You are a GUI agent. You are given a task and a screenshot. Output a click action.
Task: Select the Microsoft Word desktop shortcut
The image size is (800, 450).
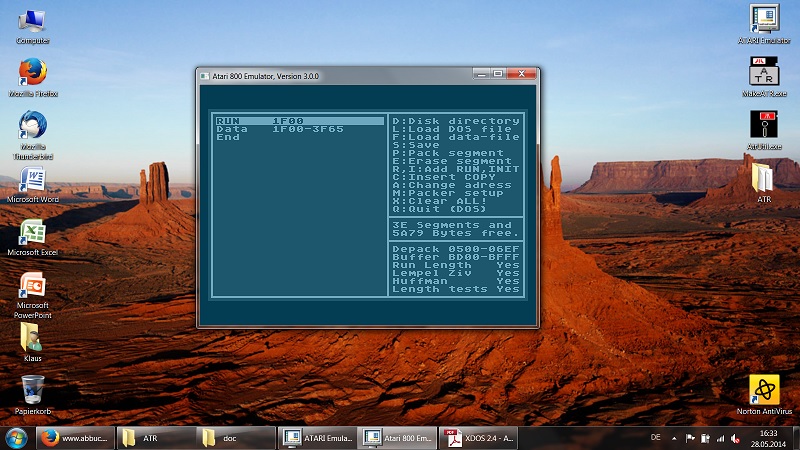pyautogui.click(x=33, y=184)
